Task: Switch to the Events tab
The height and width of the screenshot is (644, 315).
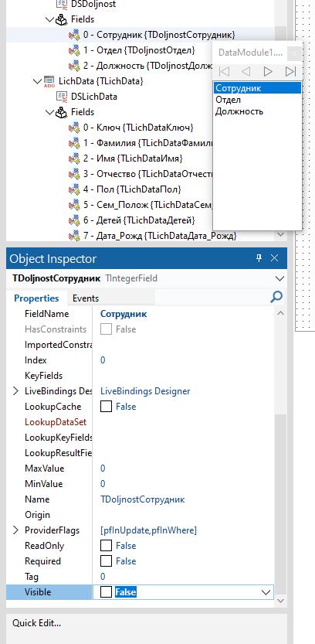Action: (86, 298)
